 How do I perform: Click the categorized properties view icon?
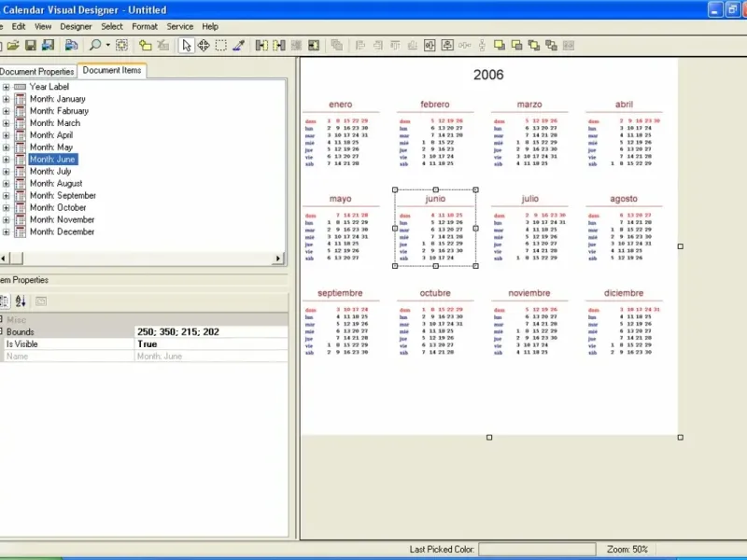point(5,301)
